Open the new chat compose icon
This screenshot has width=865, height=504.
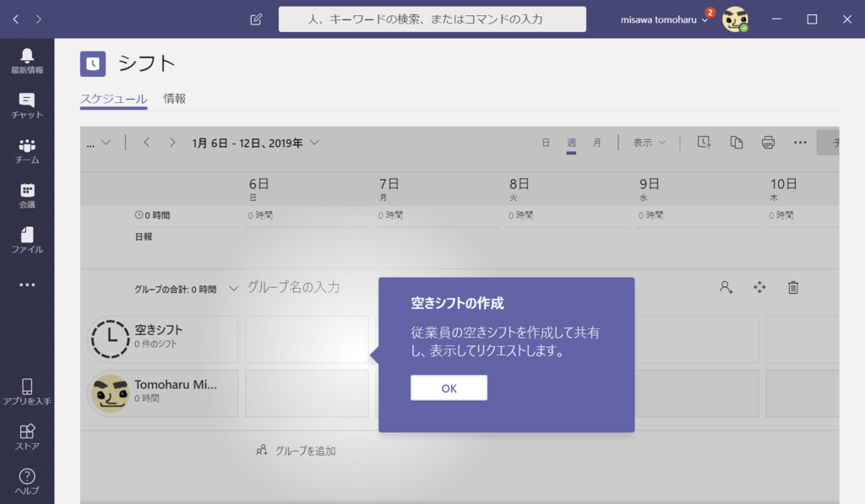click(x=255, y=19)
